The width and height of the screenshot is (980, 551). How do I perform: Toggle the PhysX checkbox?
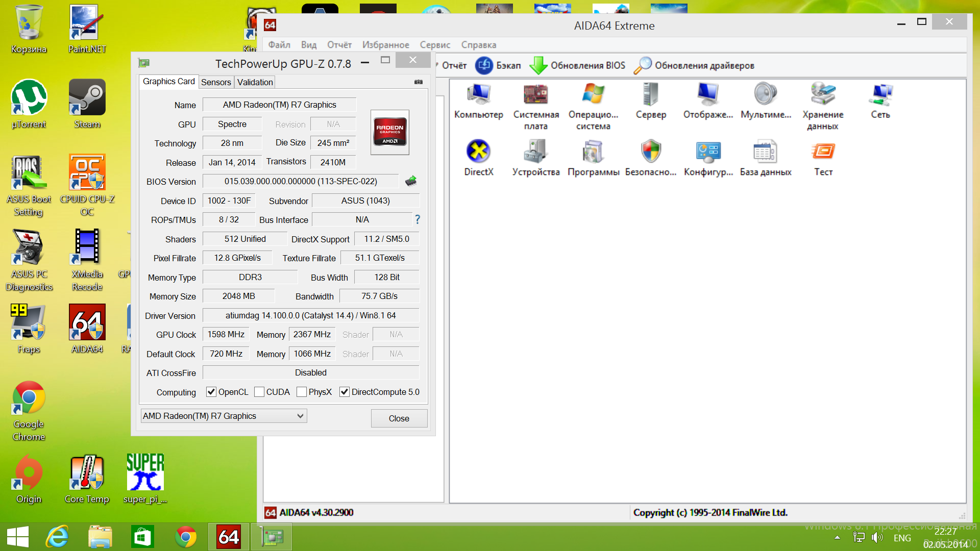tap(302, 392)
